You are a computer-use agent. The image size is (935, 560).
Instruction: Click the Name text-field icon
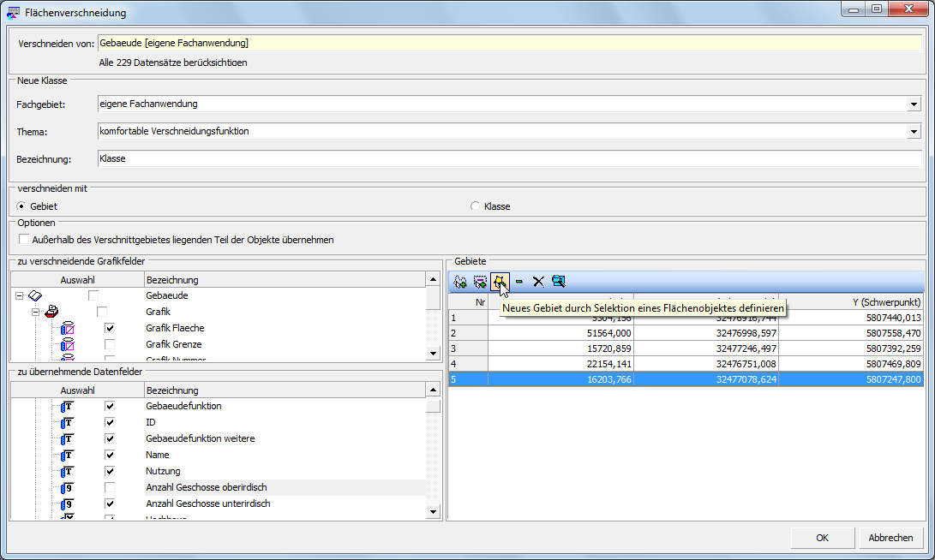tap(68, 456)
